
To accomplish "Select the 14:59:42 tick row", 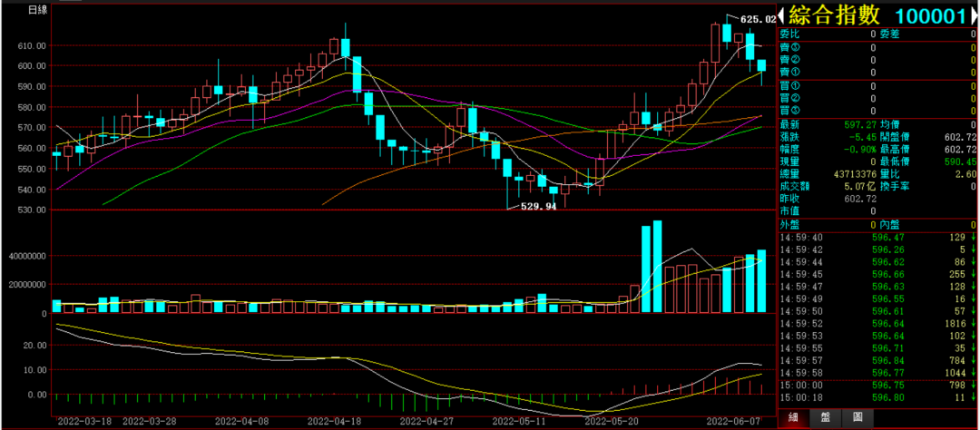I will [x=877, y=250].
